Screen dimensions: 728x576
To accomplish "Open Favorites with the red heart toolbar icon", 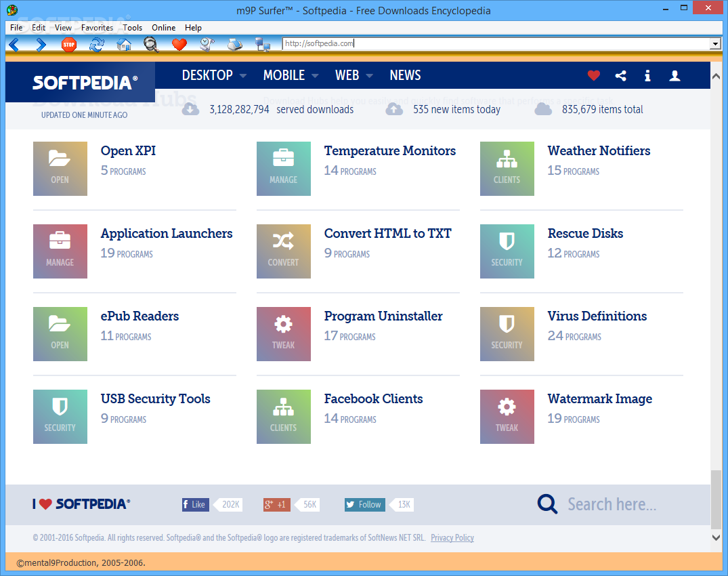I will 179,45.
